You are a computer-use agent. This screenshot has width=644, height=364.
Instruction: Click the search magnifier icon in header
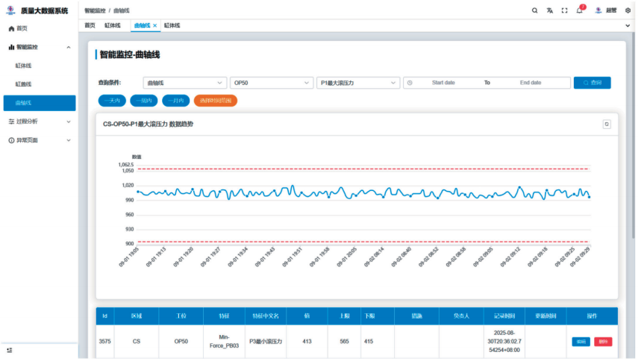534,10
